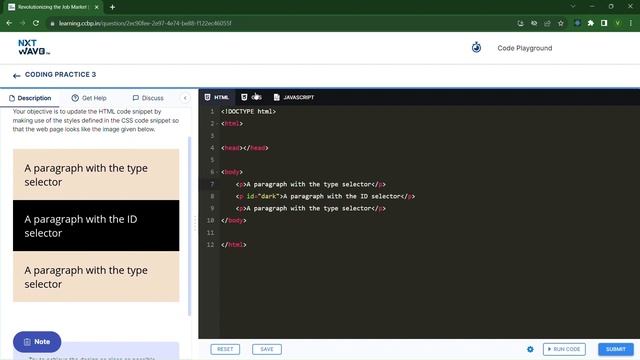Screen dimensions: 640x360
Task: Click the address bar URL
Action: [145, 23]
